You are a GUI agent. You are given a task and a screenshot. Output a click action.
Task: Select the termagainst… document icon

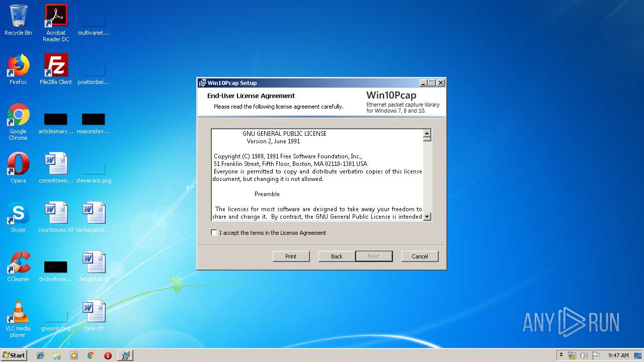tap(94, 217)
